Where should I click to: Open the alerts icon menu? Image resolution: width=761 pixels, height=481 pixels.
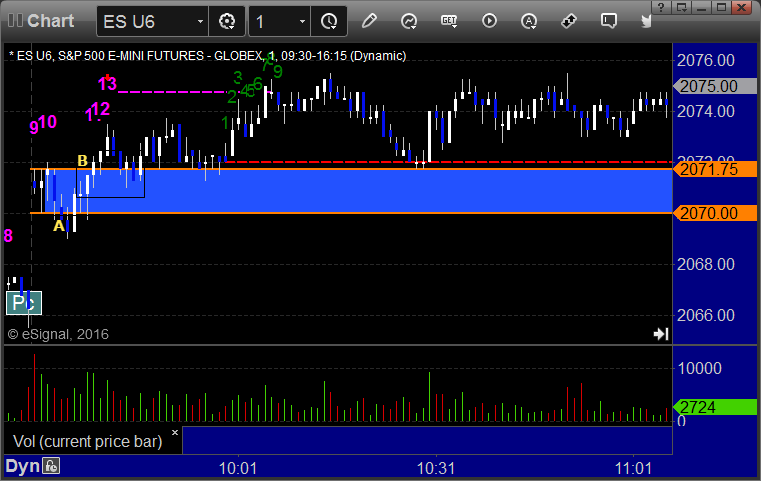(529, 21)
